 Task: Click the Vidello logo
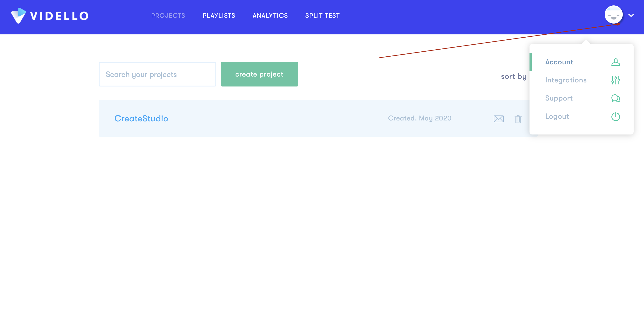50,16
